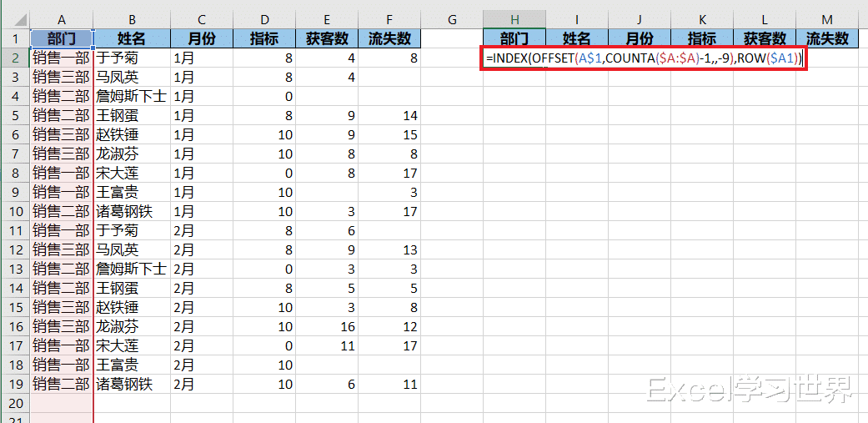The height and width of the screenshot is (423, 868).
Task: Click empty cell H3 below formula
Action: pos(514,77)
